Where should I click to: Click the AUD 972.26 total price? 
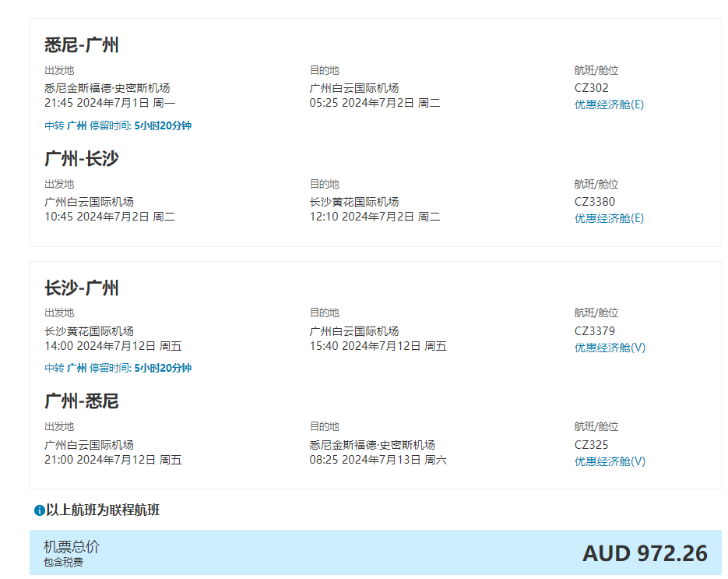pyautogui.click(x=645, y=553)
